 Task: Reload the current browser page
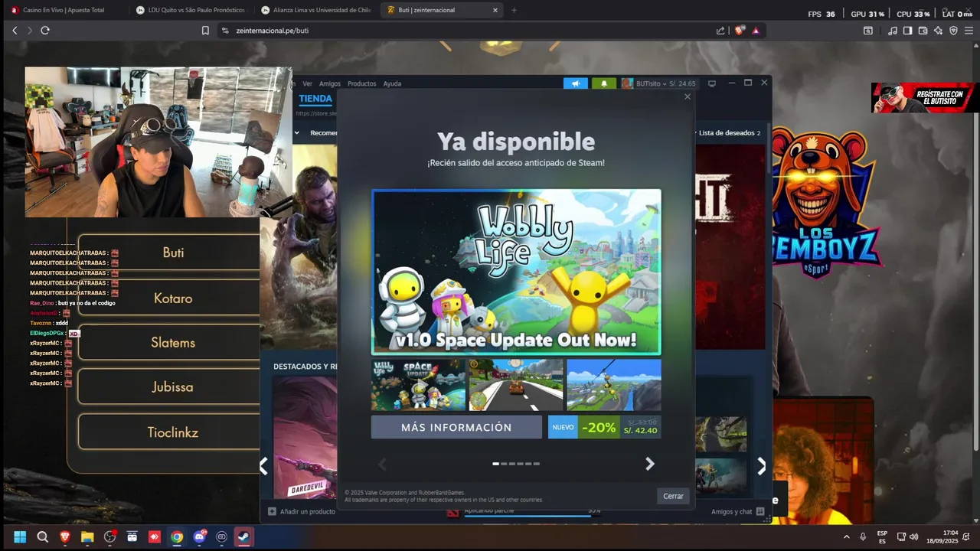tap(45, 31)
